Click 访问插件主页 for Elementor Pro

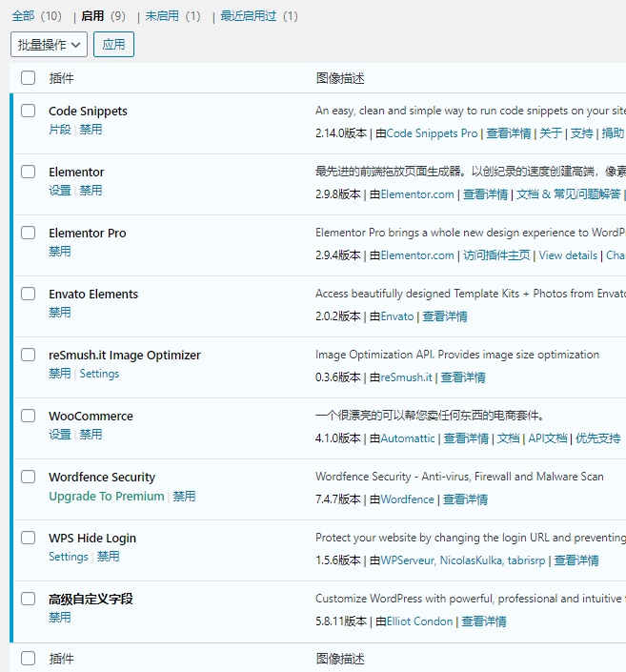(x=496, y=255)
